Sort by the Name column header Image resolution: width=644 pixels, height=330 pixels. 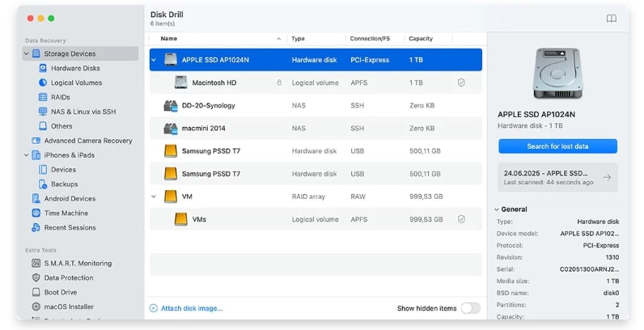click(169, 39)
